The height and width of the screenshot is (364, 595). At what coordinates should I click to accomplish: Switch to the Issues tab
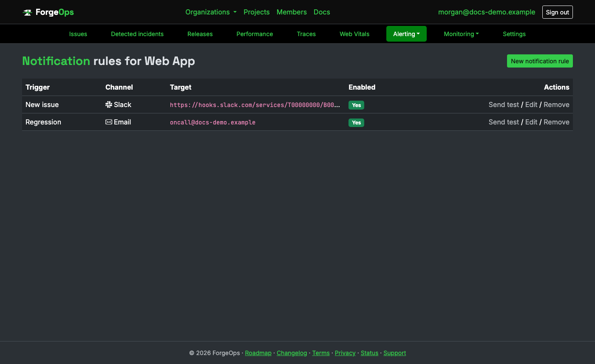tap(78, 34)
